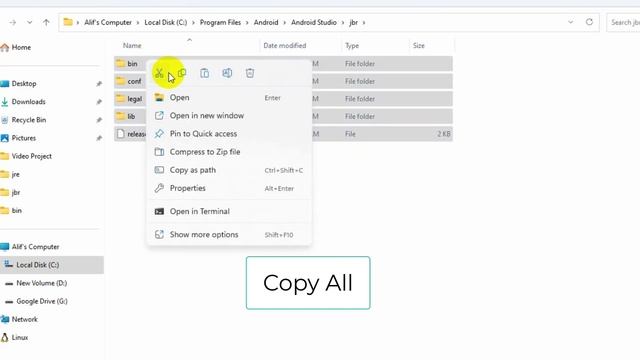Viewport: 640px width, 360px height.
Task: Click Program Files in the address breadcrumb
Action: [x=220, y=22]
